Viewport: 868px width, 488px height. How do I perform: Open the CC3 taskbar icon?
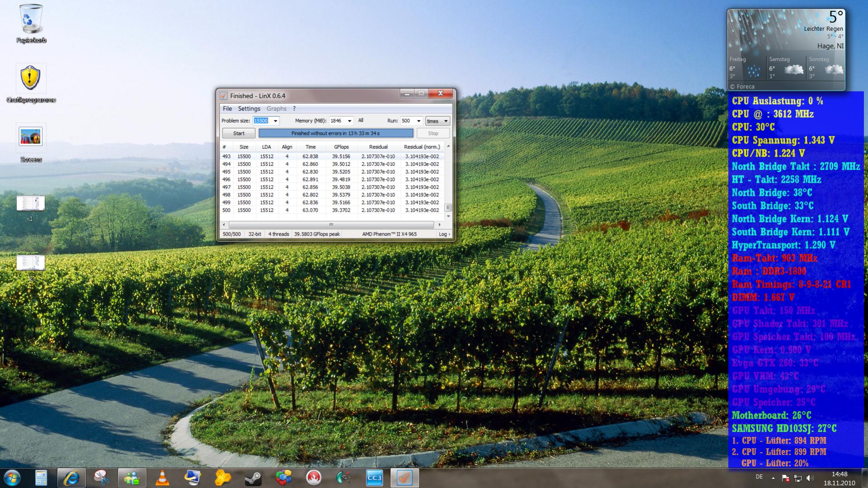click(374, 478)
